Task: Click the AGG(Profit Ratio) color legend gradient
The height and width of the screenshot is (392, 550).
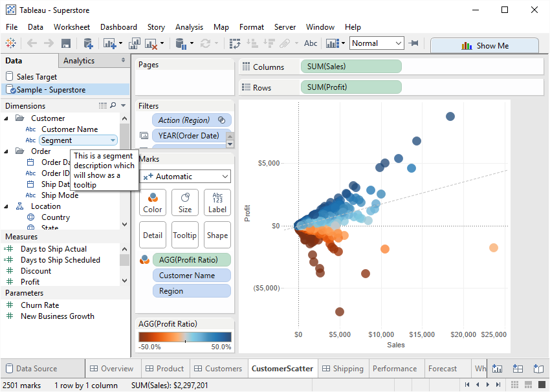Action: [x=185, y=337]
